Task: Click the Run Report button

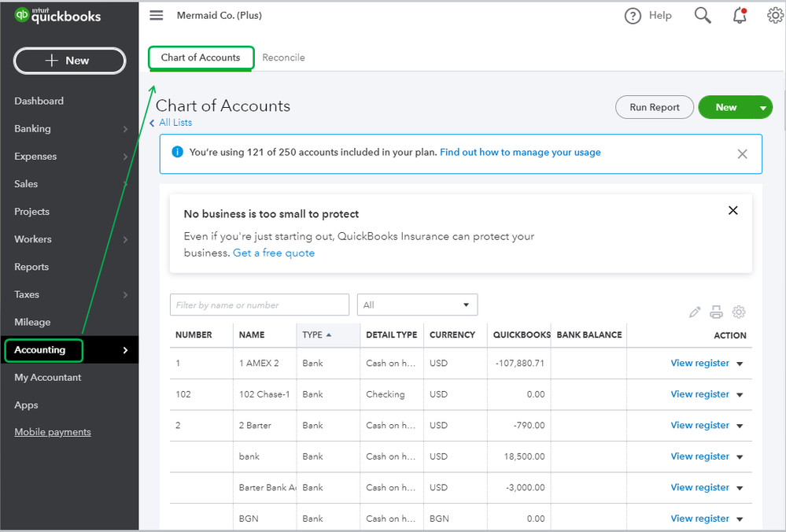Action: point(654,108)
